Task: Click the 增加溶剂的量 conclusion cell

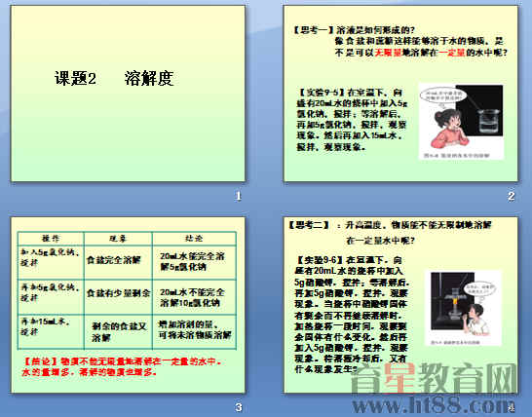Action: [x=194, y=331]
